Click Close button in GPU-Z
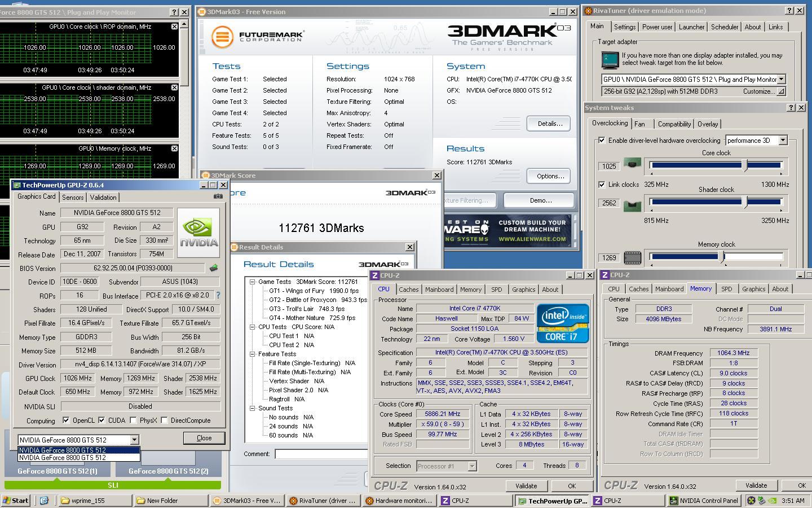Viewport: 812px width, 508px height. coord(204,438)
